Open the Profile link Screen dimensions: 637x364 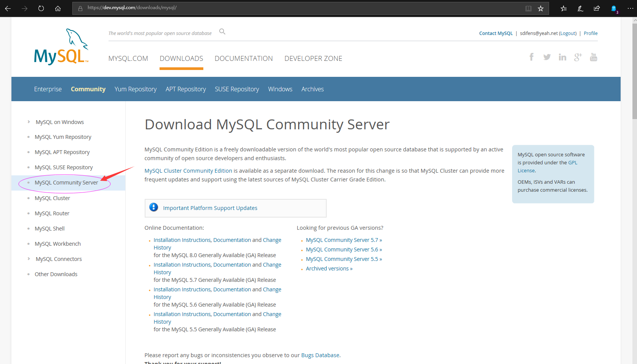coord(591,33)
